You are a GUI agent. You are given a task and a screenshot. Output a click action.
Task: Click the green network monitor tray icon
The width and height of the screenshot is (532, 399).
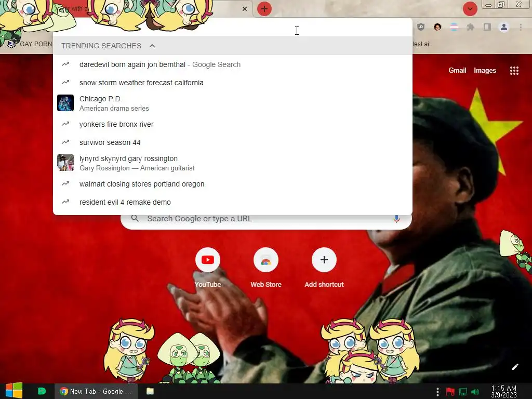point(463,392)
